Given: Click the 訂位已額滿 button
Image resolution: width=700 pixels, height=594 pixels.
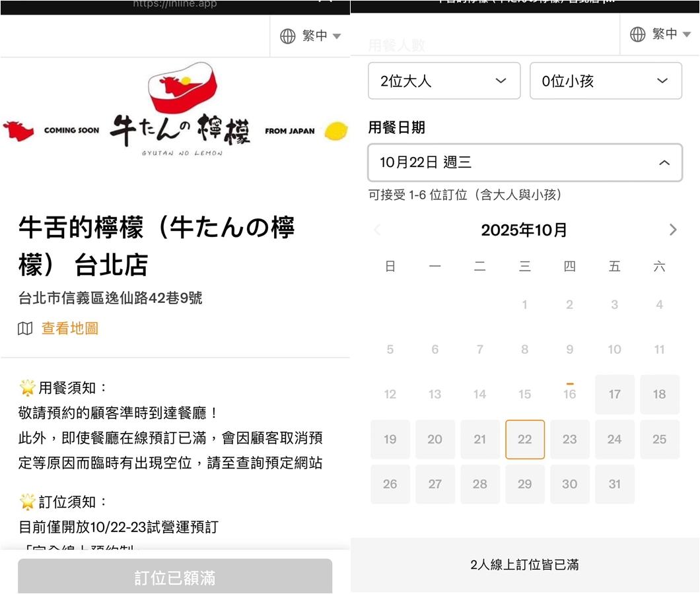Looking at the screenshot, I should pos(175,577).
